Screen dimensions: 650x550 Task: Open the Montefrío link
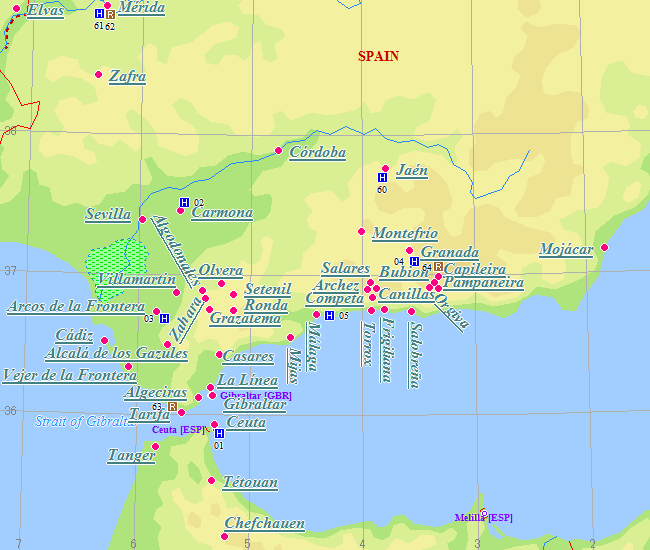coord(405,233)
